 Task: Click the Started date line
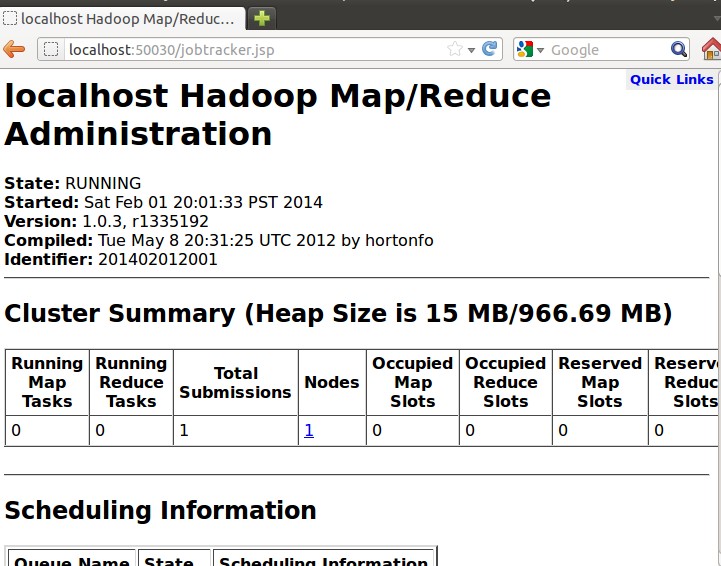[163, 202]
